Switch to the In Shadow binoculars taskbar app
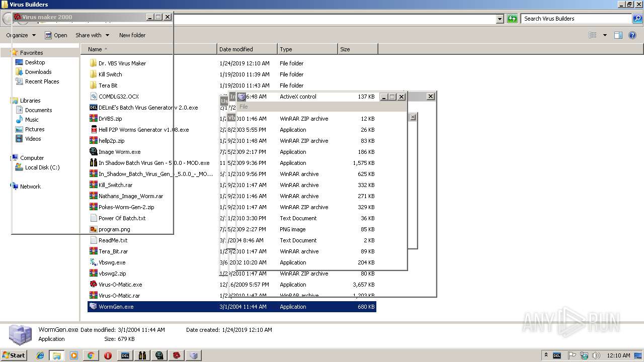Screen dimensions: 644x362 (x=142, y=355)
